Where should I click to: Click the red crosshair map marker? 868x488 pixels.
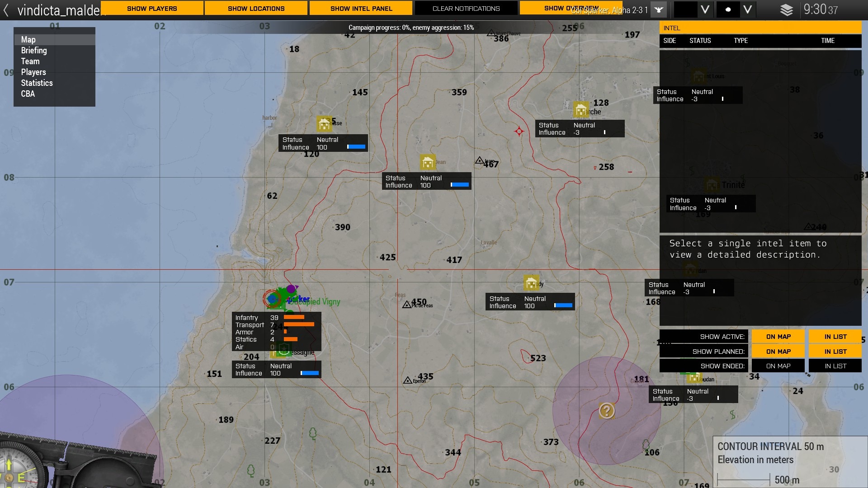pyautogui.click(x=519, y=131)
